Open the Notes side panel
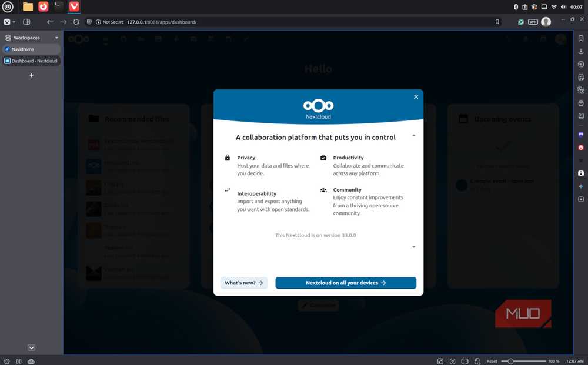The height and width of the screenshot is (365, 588). click(581, 77)
